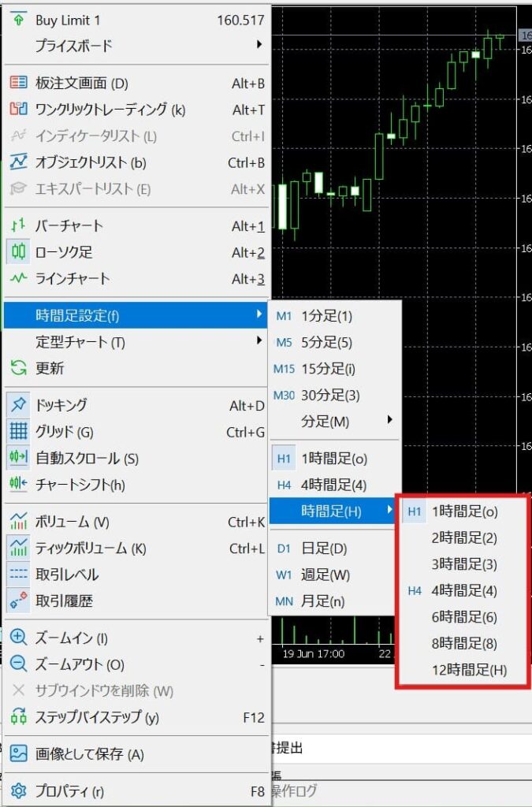
Task: Choose 日足(D) timeframe
Action: pyautogui.click(x=334, y=549)
